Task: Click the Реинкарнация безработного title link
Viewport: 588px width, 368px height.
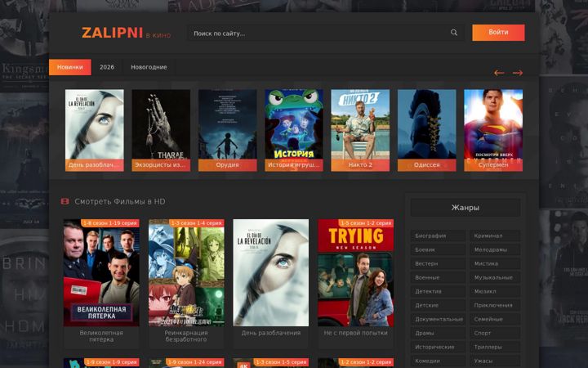Action: click(x=186, y=336)
